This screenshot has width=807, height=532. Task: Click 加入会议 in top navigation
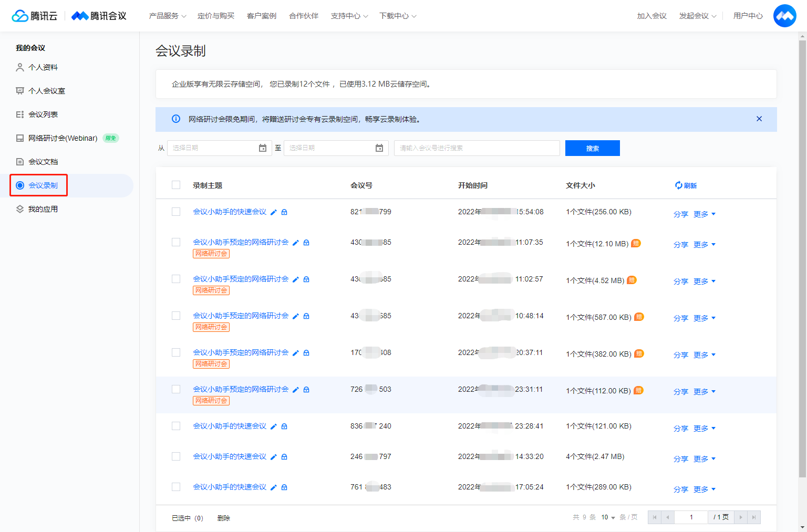tap(652, 16)
